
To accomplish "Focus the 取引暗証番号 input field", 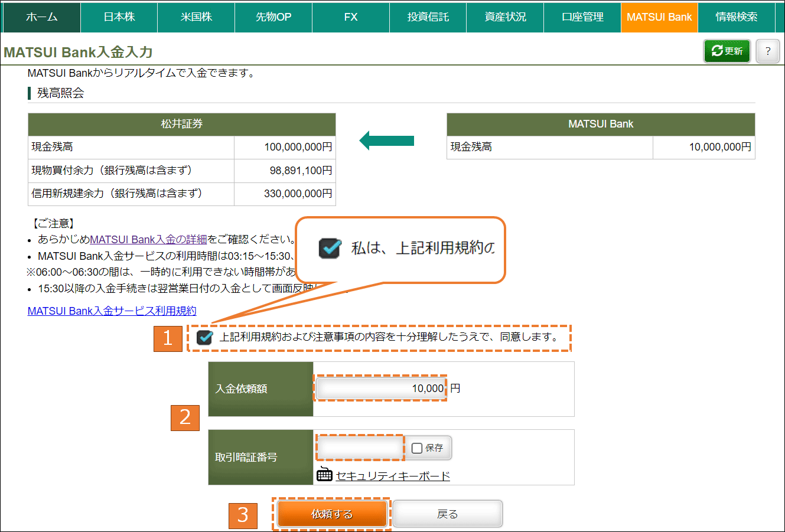I will click(360, 448).
